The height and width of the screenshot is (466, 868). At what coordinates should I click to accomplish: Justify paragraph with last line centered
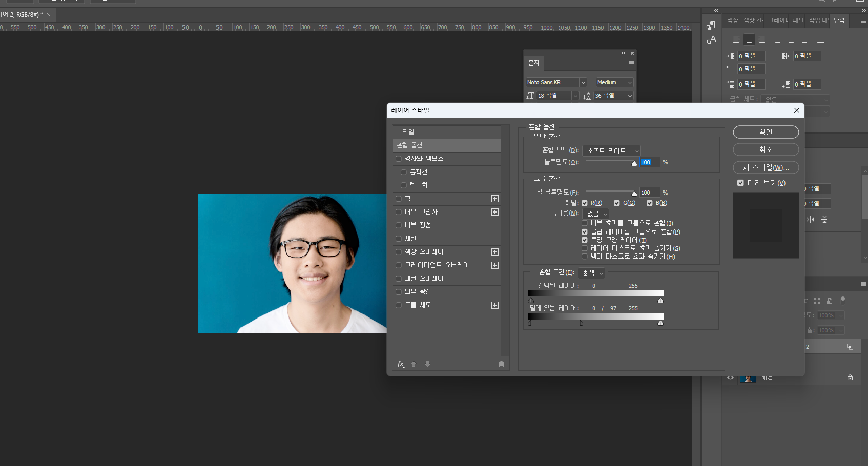coord(791,39)
